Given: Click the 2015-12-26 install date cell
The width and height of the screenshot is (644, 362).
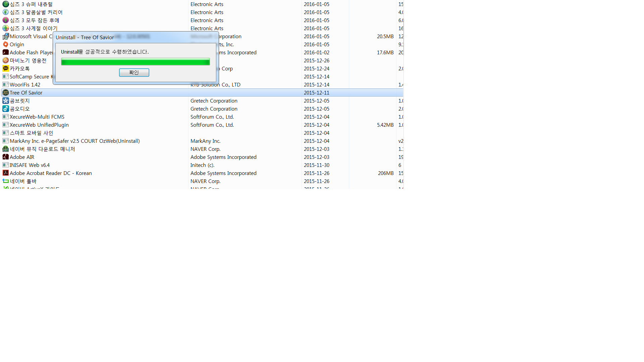Looking at the screenshot, I should 317,61.
